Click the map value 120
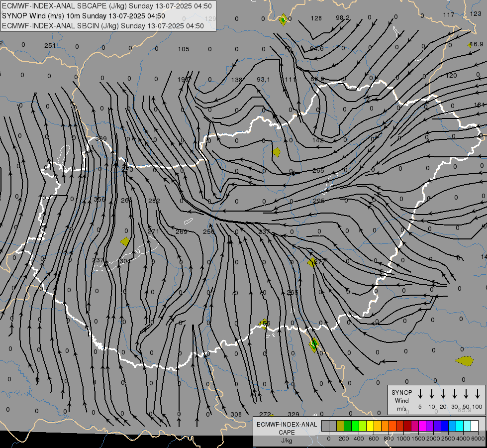The height and width of the screenshot is (448, 487). click(451, 76)
